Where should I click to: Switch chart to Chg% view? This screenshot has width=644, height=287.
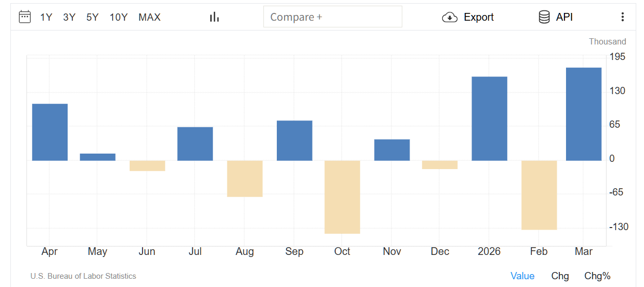tap(598, 276)
